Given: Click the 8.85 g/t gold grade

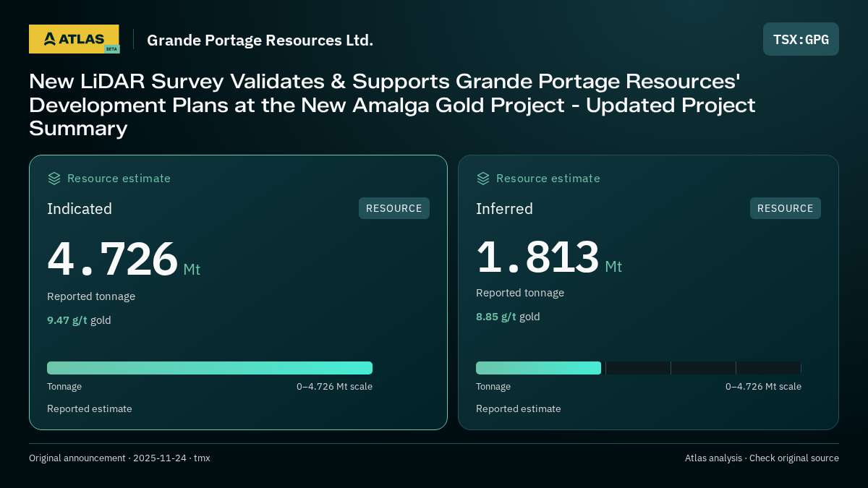Looking at the screenshot, I should [508, 317].
